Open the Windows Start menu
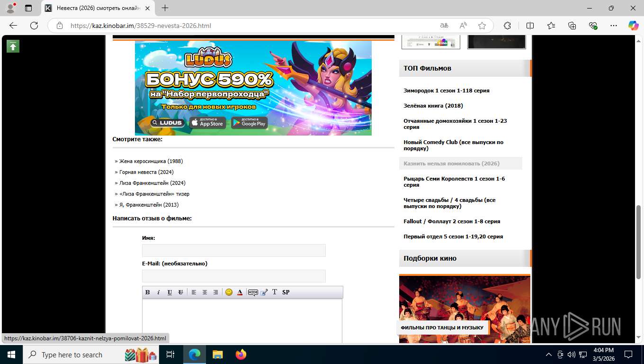 pyautogui.click(x=11, y=355)
